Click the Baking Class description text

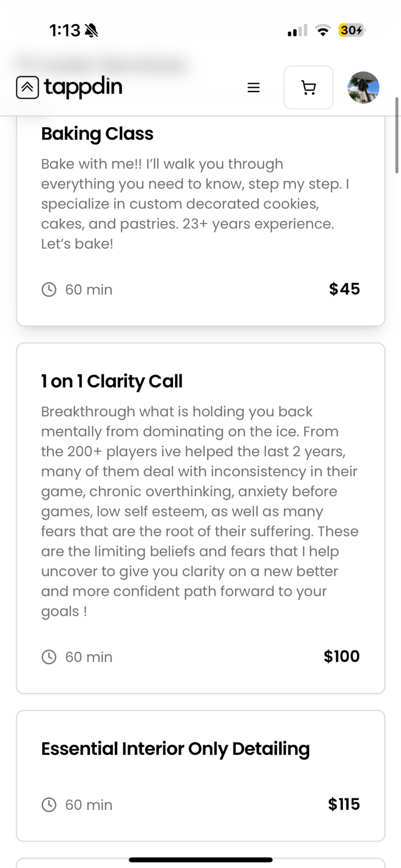point(195,204)
